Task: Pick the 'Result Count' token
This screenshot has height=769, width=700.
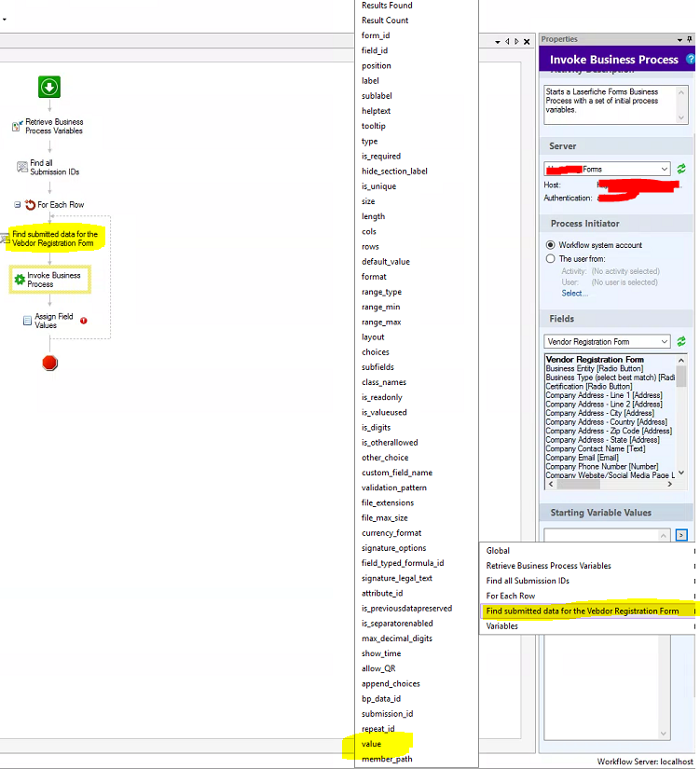Action: (x=385, y=21)
